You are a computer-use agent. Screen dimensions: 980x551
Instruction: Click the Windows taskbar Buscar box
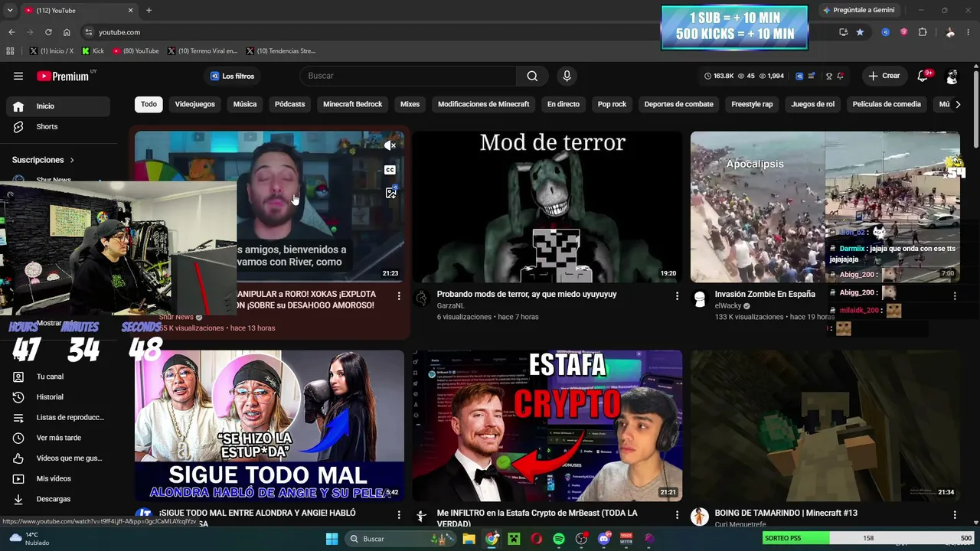coord(400,539)
